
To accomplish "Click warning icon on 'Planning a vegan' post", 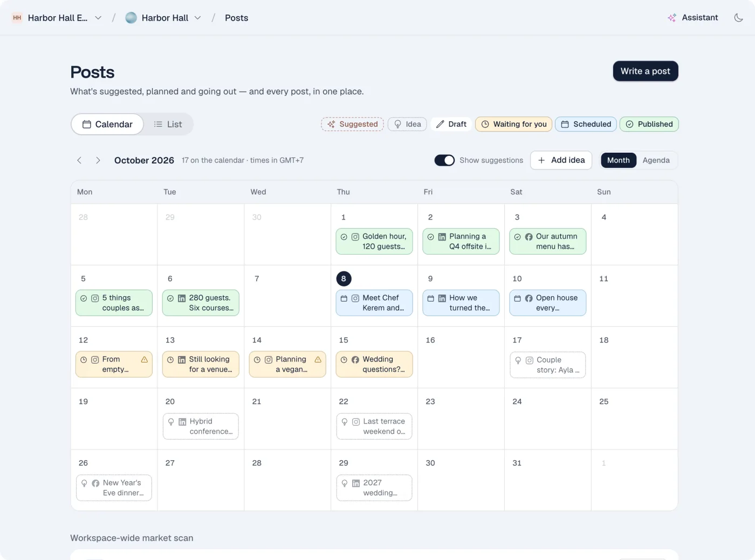I will (318, 359).
